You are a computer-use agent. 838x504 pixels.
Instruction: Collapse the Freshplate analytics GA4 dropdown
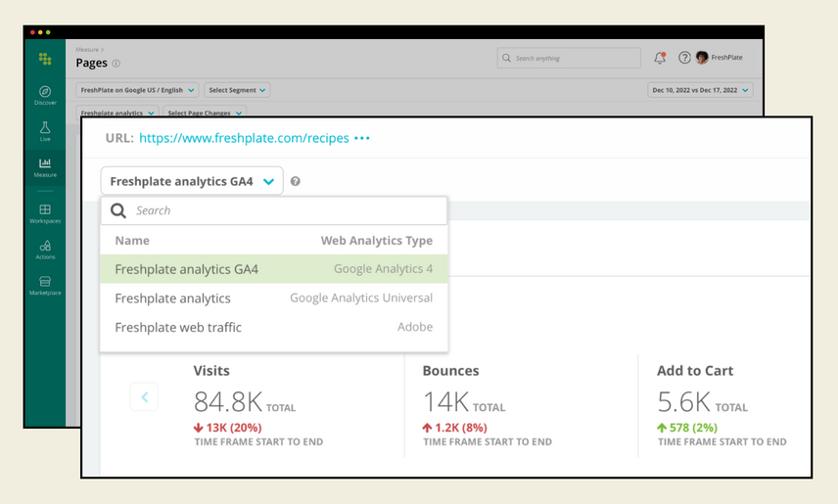192,181
